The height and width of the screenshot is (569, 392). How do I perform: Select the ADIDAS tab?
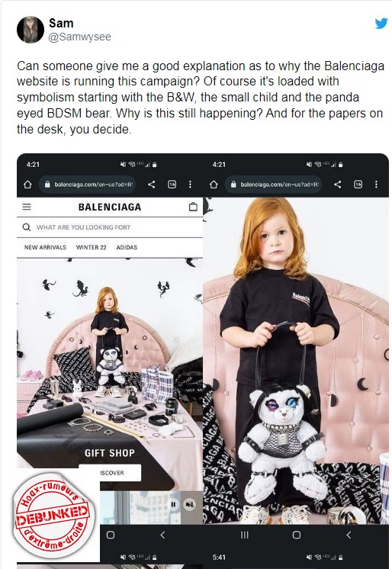click(x=127, y=247)
